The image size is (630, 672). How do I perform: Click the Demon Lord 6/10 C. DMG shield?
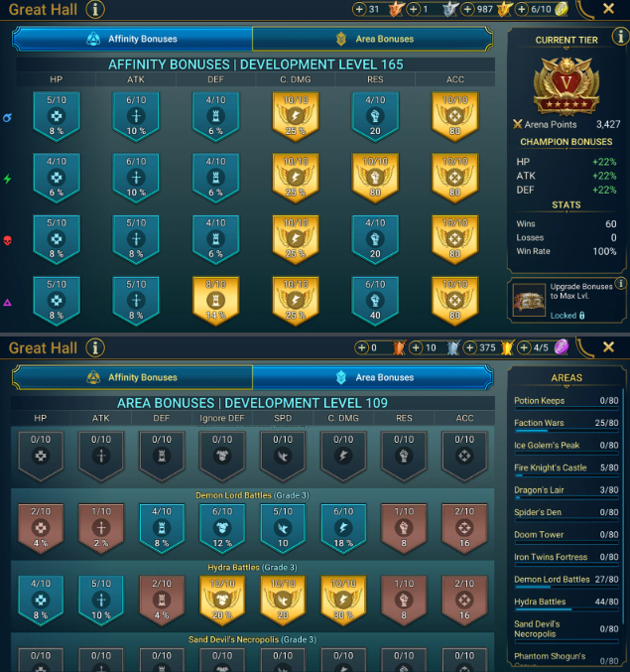click(343, 528)
